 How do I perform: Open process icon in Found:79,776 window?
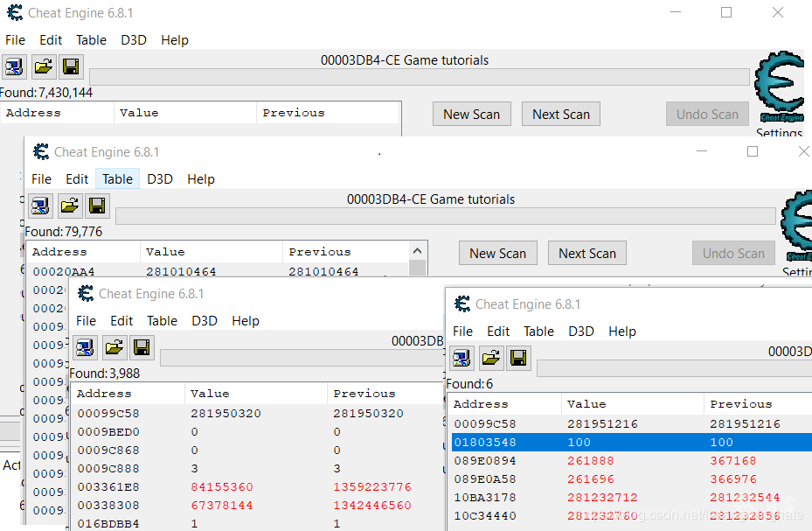click(40, 206)
